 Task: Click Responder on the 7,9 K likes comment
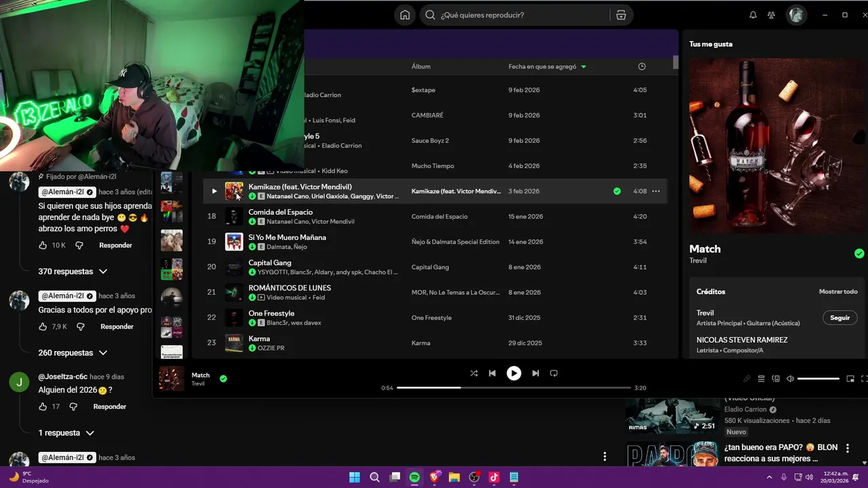pyautogui.click(x=117, y=327)
